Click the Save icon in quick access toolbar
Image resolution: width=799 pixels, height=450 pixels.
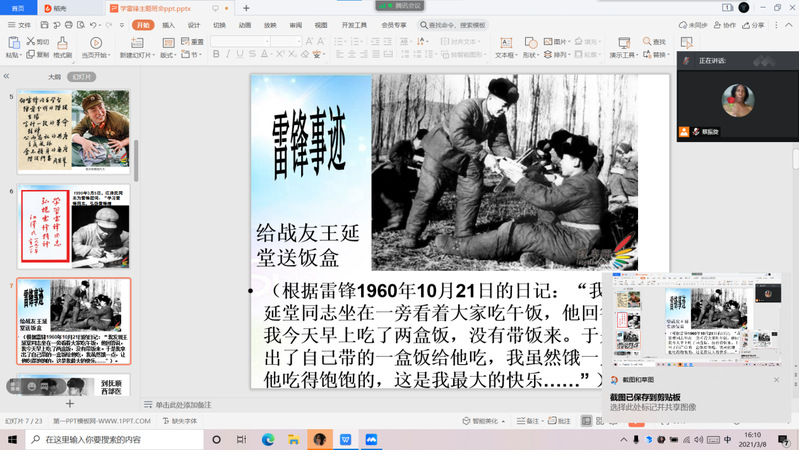44,25
